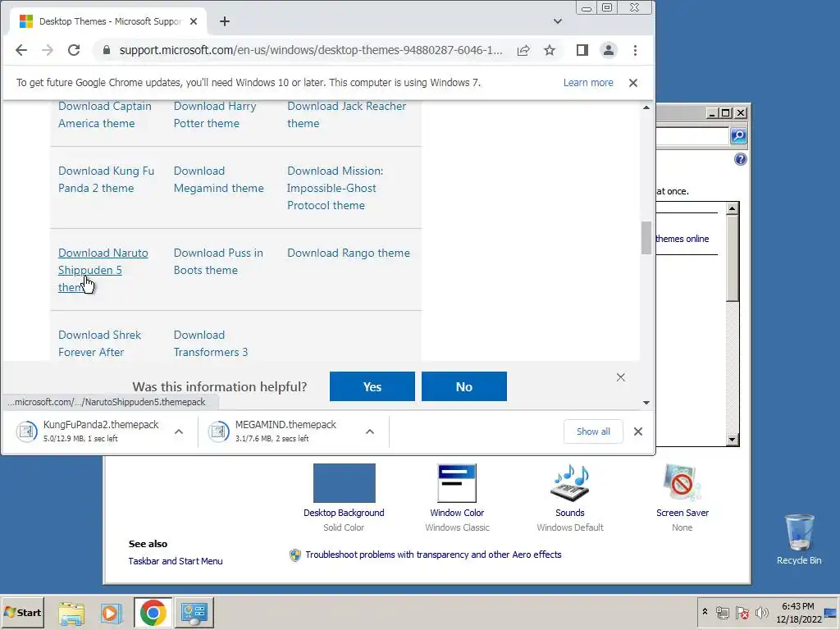Open Windows Explorer from the taskbar
Image resolution: width=840 pixels, height=630 pixels.
tap(71, 613)
